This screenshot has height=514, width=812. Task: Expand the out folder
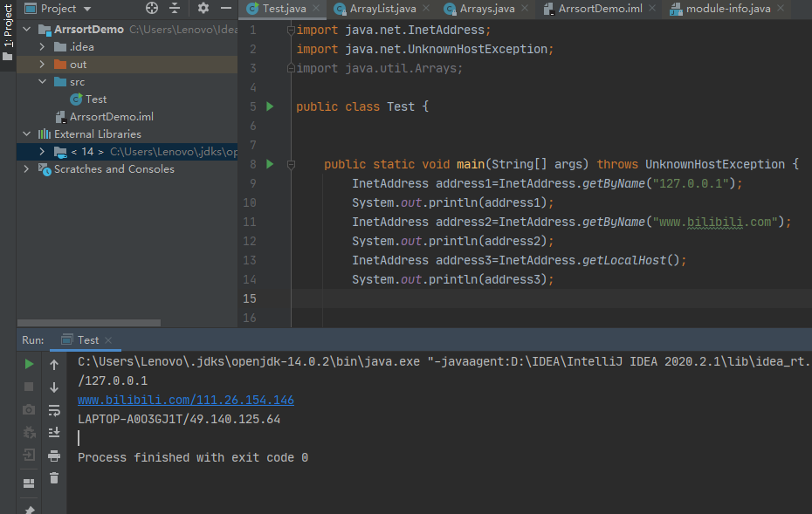click(42, 65)
